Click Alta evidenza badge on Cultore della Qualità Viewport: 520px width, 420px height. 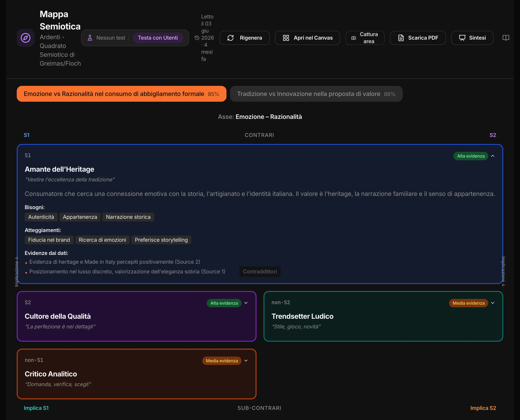tap(224, 303)
